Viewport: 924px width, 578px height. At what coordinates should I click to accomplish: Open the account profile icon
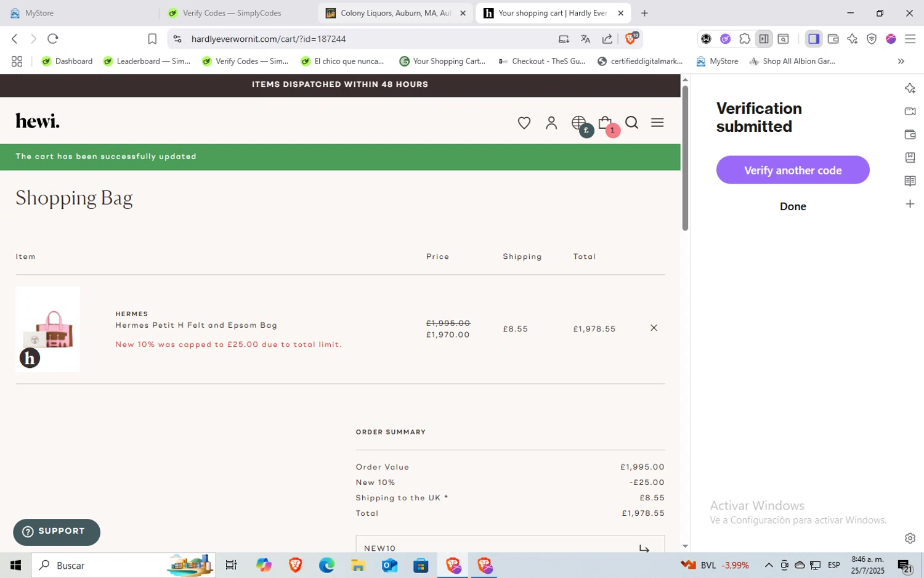(551, 123)
